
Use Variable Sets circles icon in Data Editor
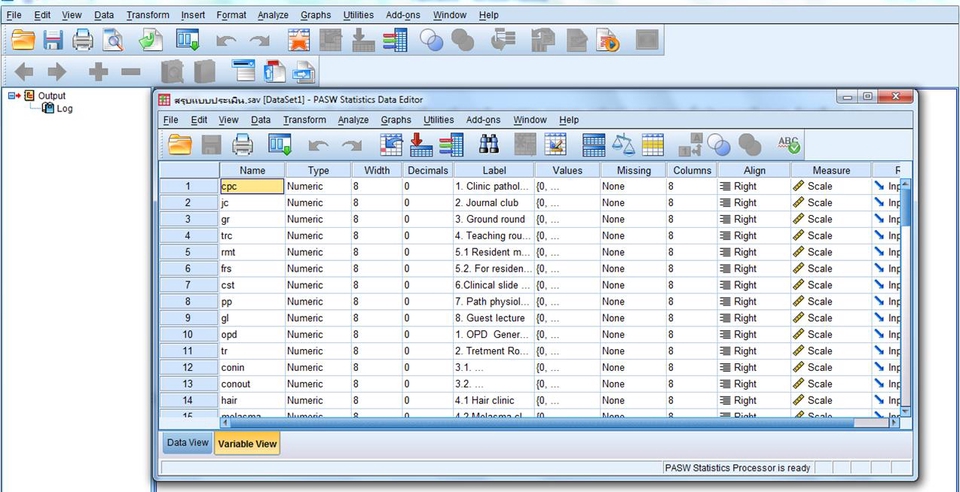(718, 144)
